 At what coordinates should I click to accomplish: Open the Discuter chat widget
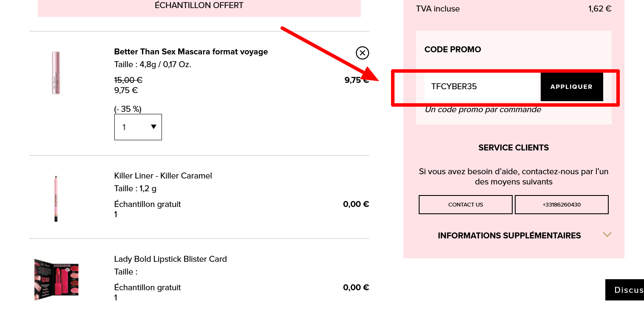(625, 290)
